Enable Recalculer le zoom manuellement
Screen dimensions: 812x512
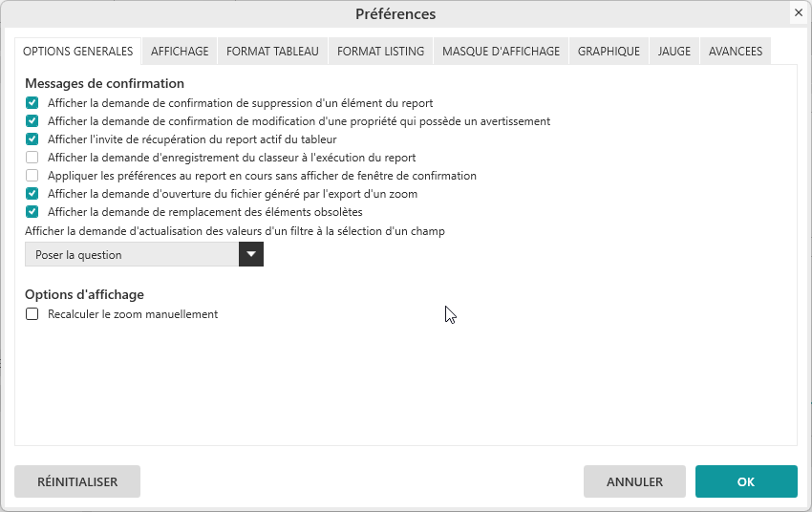pos(32,314)
